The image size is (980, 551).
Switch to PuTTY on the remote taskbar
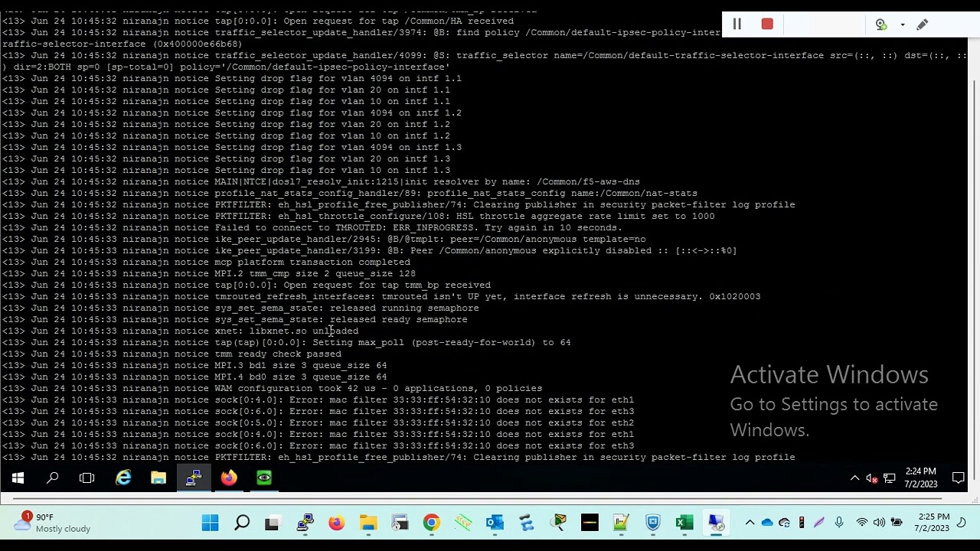(194, 478)
